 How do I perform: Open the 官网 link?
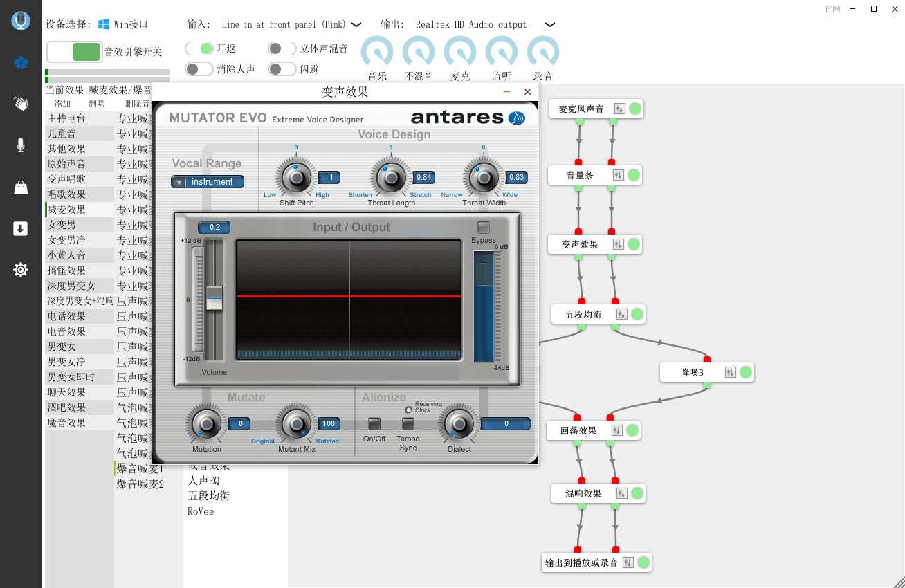[x=832, y=9]
